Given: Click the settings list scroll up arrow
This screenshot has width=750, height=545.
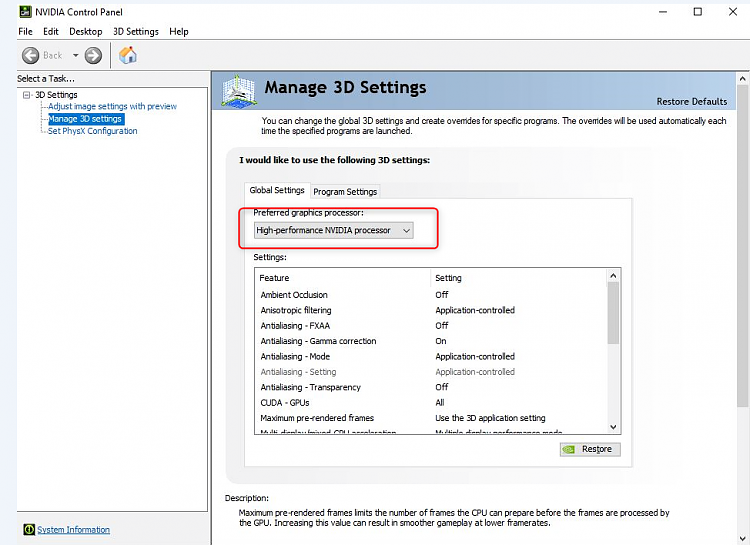Looking at the screenshot, I should 613,276.
